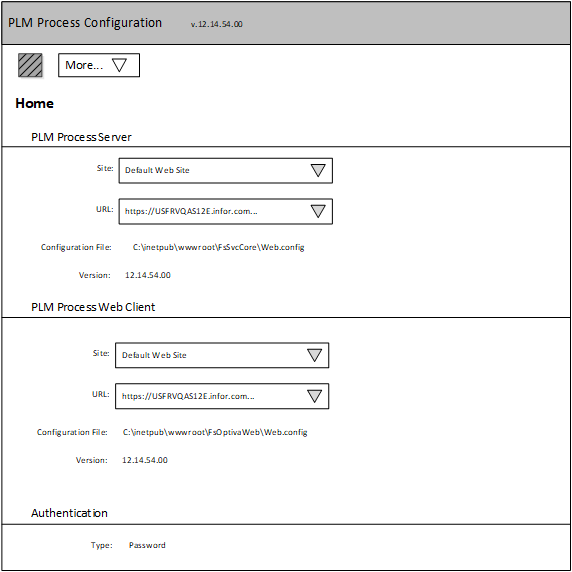The image size is (572, 572).
Task: Click arrow of Web Client Site combo
Action: click(x=314, y=355)
